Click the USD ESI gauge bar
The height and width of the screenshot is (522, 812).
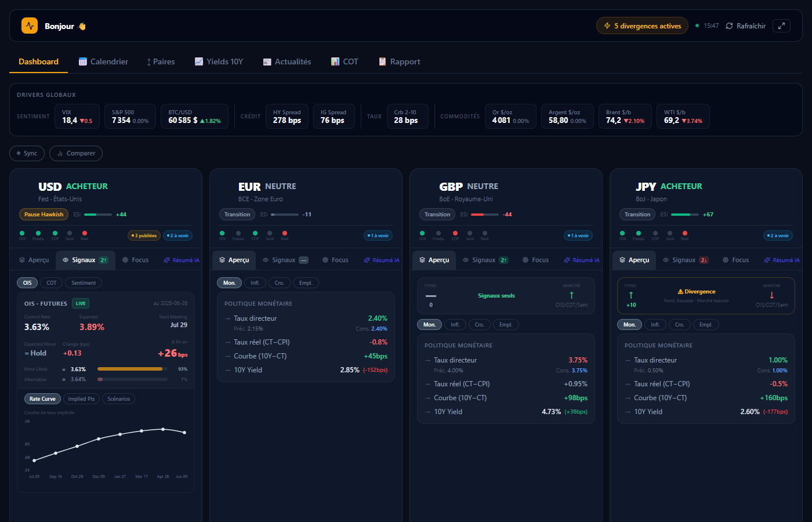pos(98,215)
